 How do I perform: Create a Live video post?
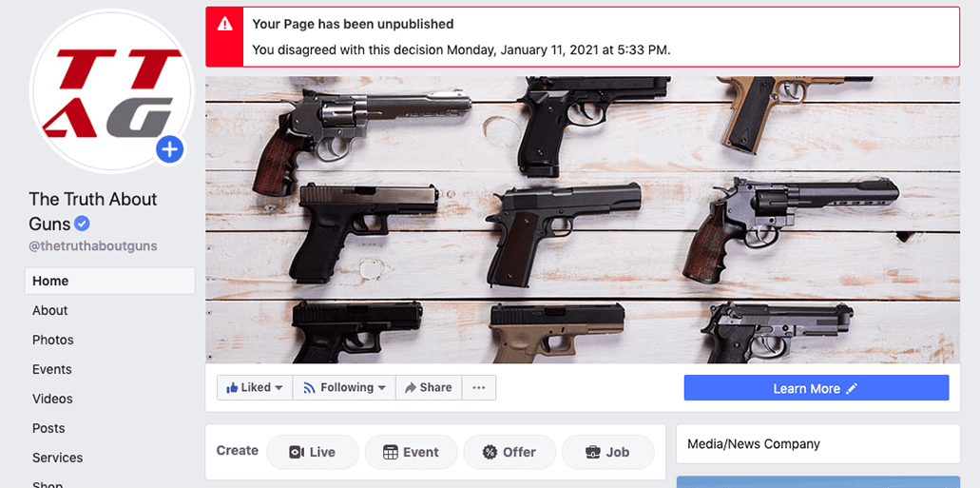tap(313, 453)
